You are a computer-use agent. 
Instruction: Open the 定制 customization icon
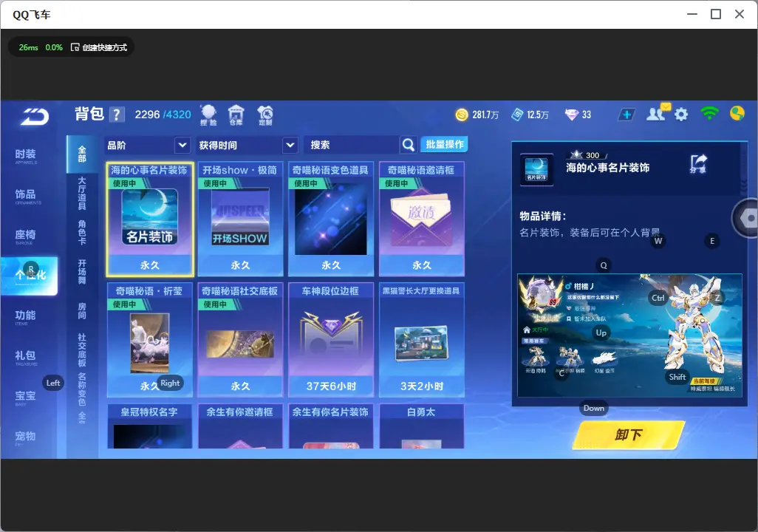(265, 115)
